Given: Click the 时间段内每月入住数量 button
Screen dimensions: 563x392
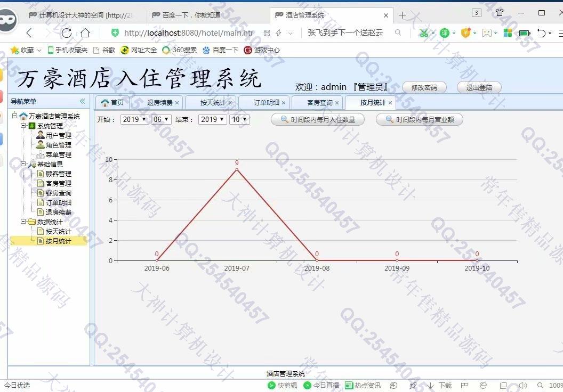Looking at the screenshot, I should pyautogui.click(x=318, y=120).
